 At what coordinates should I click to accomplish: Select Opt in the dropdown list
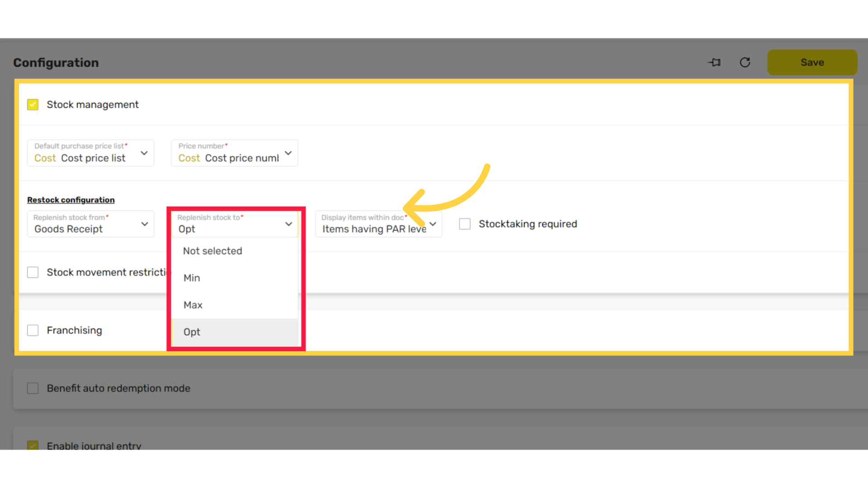(192, 332)
